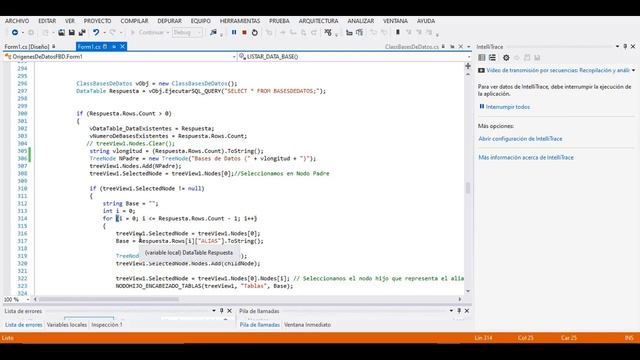Pin the Form1.cs [Diseño] tab
Screen dimensions: 640x360
[54, 47]
